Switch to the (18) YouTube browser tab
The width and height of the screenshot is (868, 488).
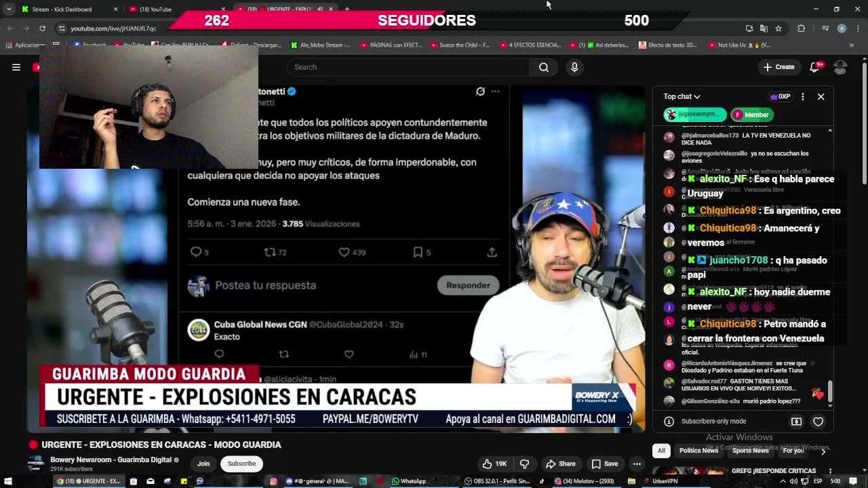[x=175, y=9]
